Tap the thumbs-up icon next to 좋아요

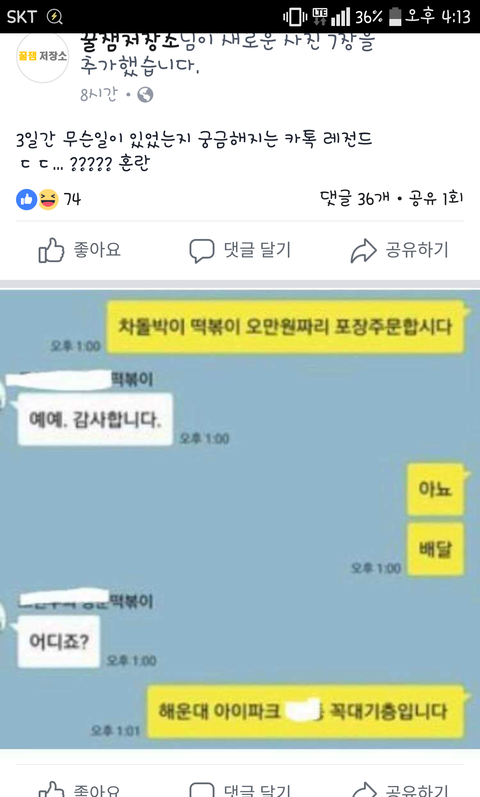pyautogui.click(x=51, y=250)
